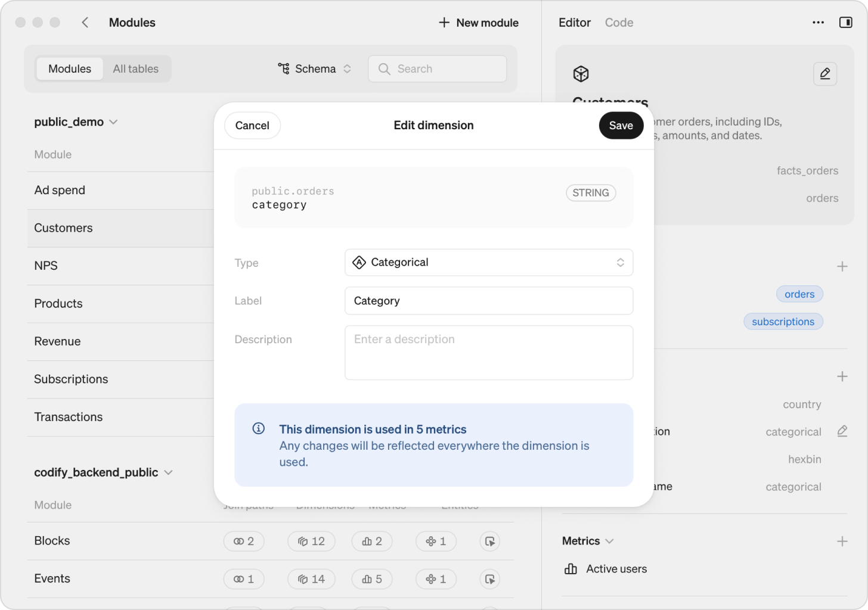Open the dimension Type selector icon
Image resolution: width=868 pixels, height=610 pixels.
620,262
